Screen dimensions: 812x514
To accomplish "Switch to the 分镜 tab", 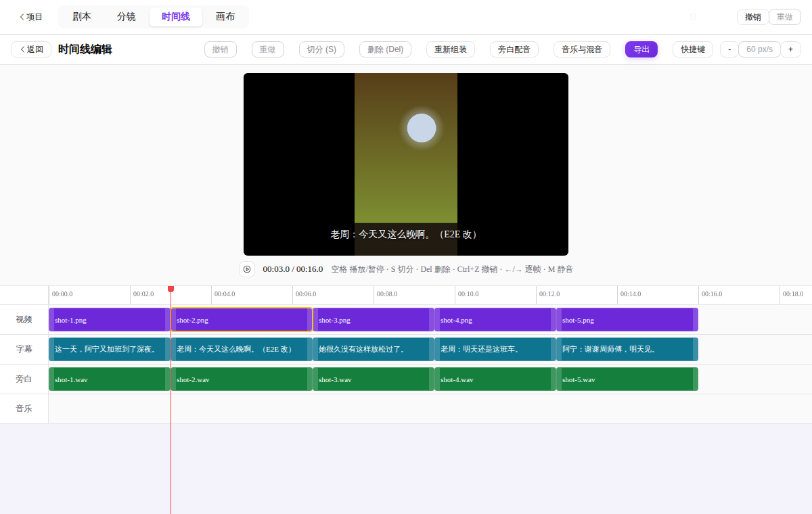I will pyautogui.click(x=127, y=17).
